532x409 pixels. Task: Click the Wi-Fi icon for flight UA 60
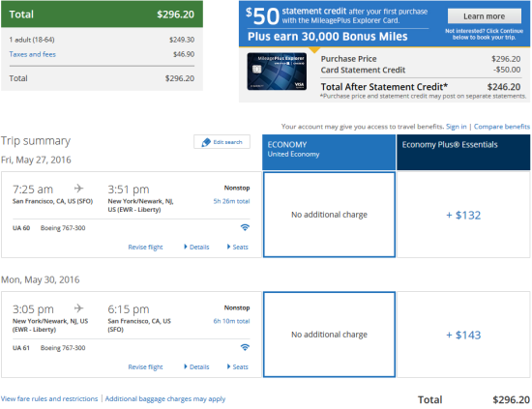coord(245,227)
